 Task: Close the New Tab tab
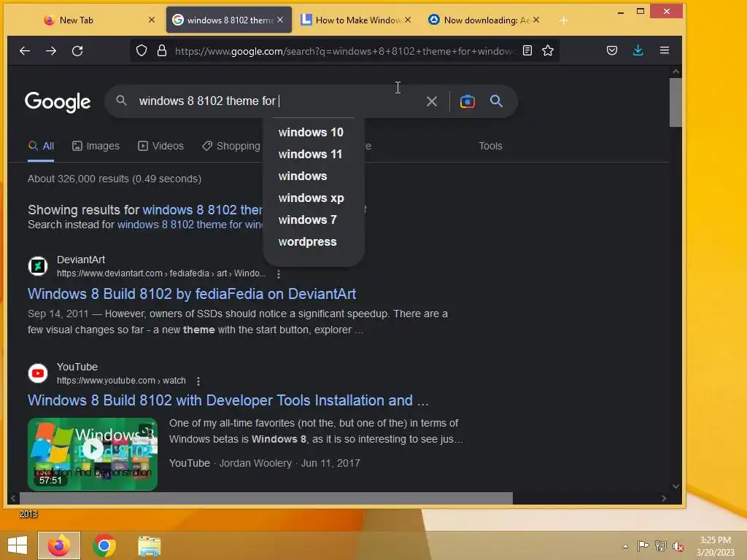(152, 20)
